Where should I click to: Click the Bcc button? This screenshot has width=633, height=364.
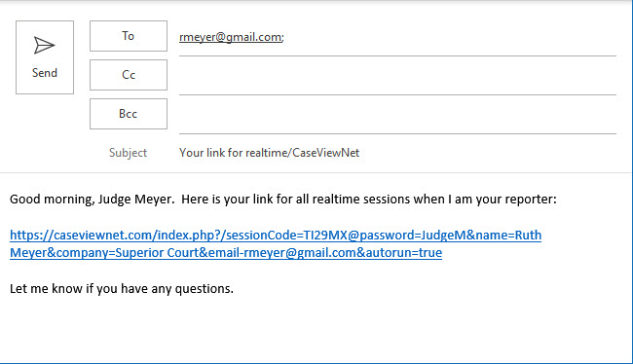(x=129, y=114)
